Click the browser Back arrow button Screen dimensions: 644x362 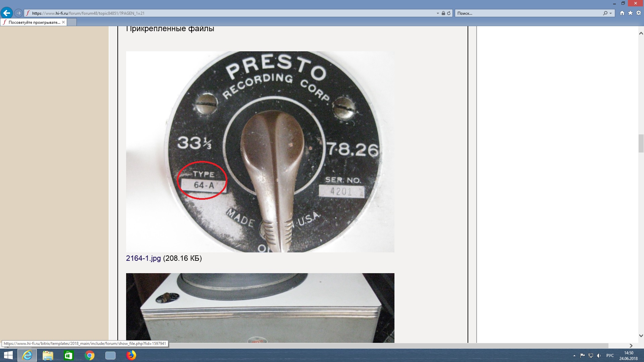click(6, 13)
